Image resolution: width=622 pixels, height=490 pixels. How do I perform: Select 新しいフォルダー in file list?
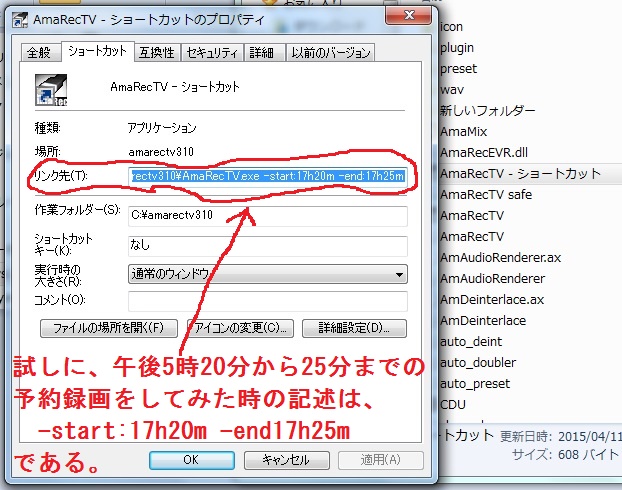click(488, 110)
